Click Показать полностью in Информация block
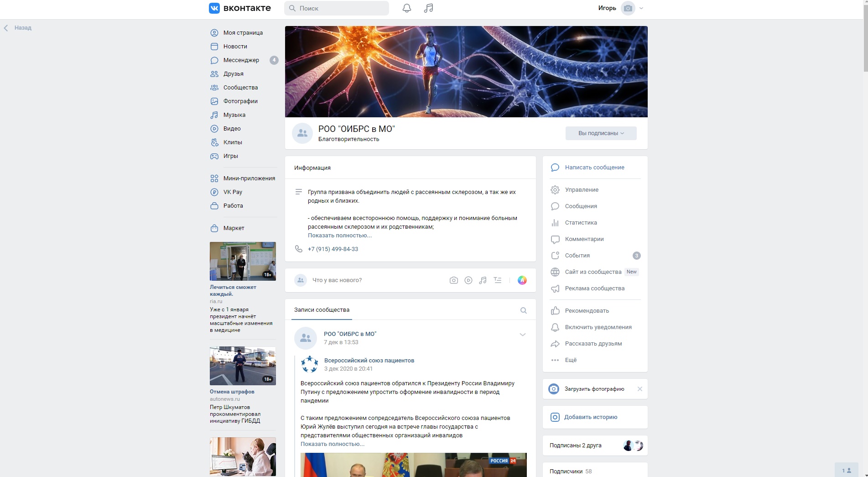Viewport: 868px width, 477px height. [339, 236]
